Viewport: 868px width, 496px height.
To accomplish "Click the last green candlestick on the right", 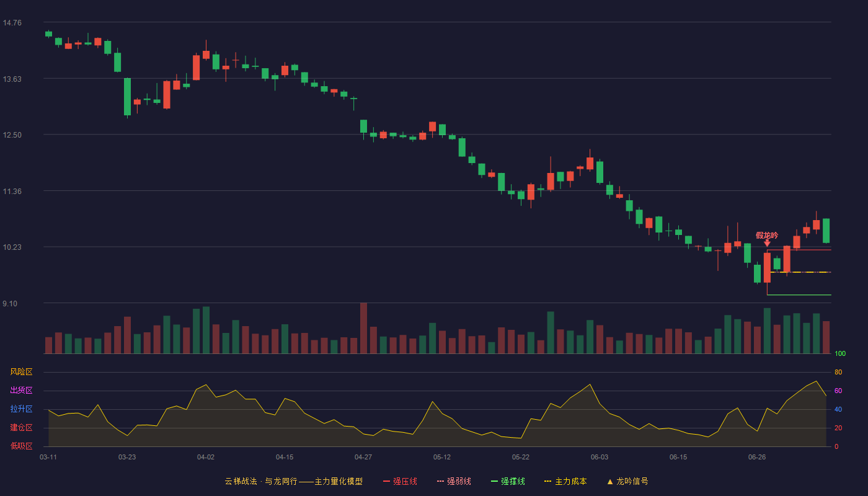I will pyautogui.click(x=826, y=231).
